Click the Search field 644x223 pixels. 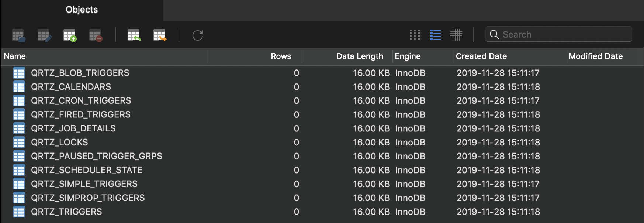click(559, 34)
